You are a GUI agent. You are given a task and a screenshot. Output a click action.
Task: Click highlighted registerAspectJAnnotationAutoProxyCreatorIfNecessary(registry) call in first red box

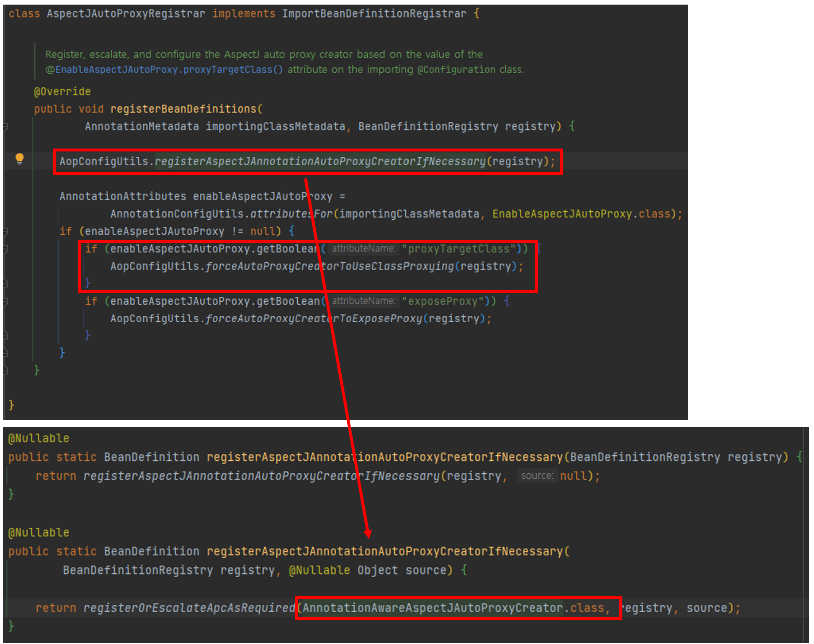pyautogui.click(x=320, y=162)
